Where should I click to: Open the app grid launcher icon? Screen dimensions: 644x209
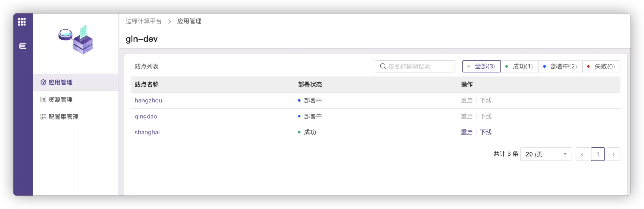pos(22,22)
